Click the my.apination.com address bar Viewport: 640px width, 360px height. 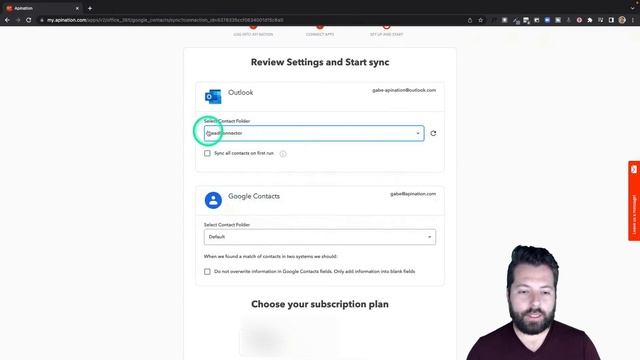click(x=253, y=20)
